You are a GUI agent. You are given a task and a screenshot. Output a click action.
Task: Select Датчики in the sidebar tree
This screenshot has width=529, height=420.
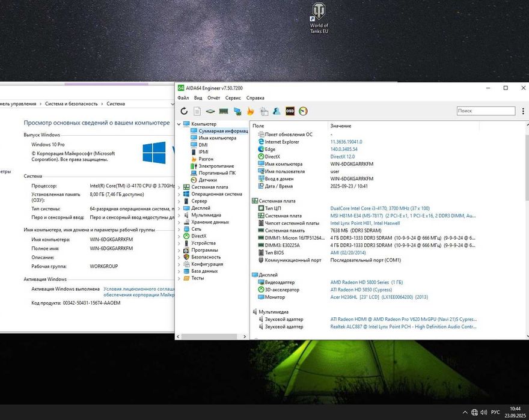[207, 180]
